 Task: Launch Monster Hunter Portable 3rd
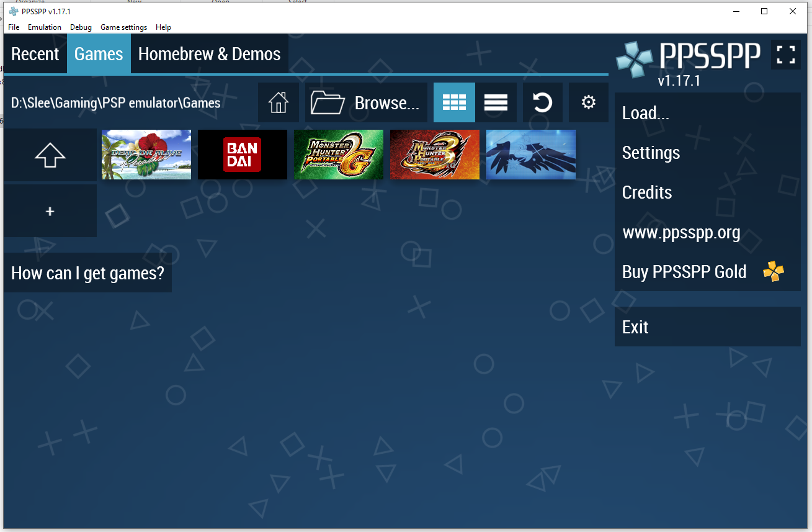pos(435,155)
